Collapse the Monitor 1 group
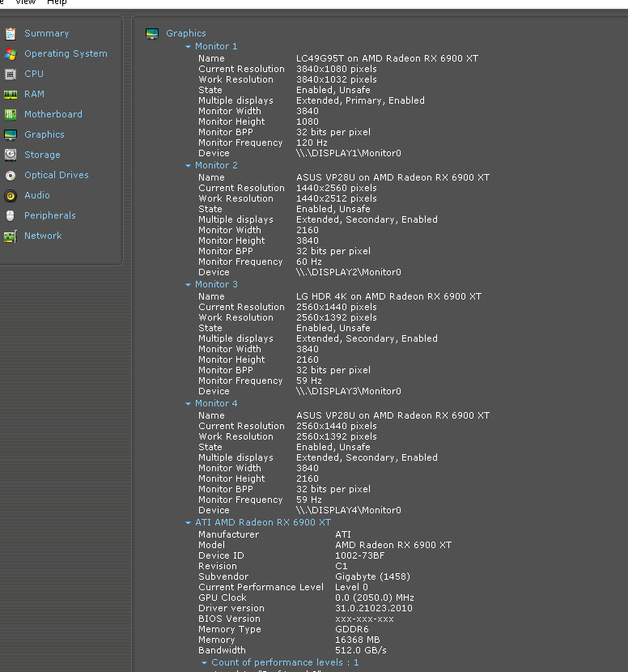 click(188, 46)
